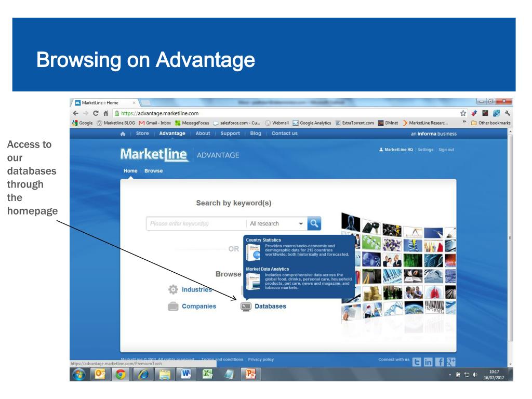Select the Home tab under logo
This screenshot has height=399, width=532.
(x=130, y=170)
